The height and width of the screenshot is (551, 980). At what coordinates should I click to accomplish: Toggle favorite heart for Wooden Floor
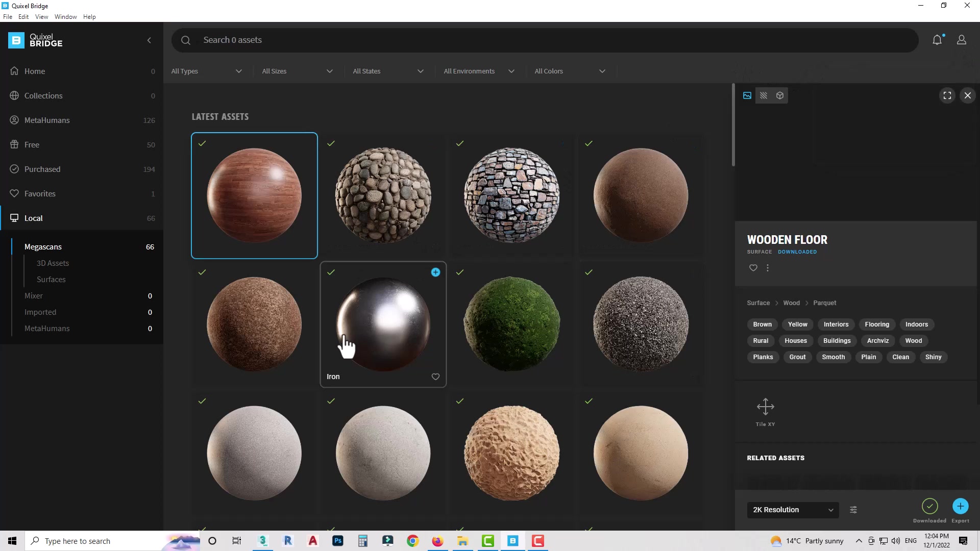pyautogui.click(x=753, y=268)
